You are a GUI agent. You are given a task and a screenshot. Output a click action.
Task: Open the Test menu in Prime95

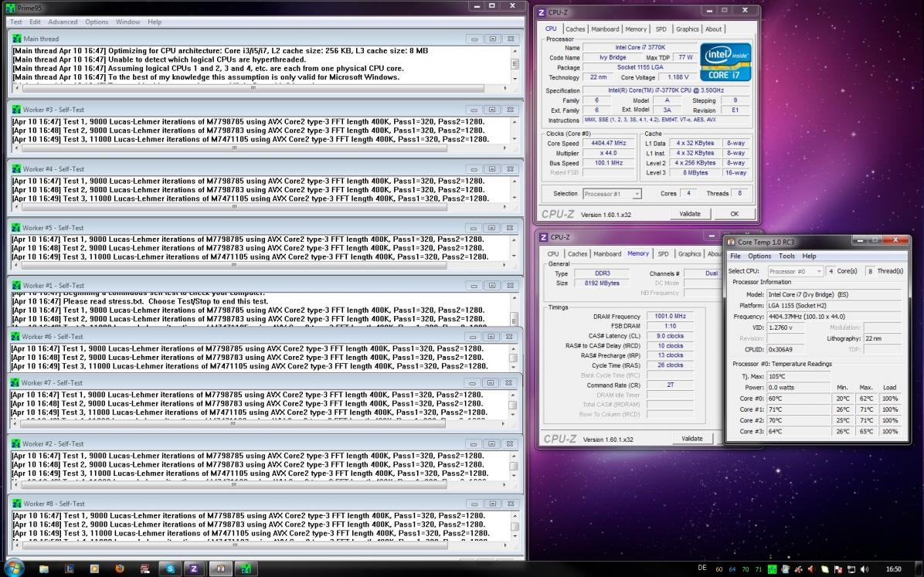click(16, 22)
